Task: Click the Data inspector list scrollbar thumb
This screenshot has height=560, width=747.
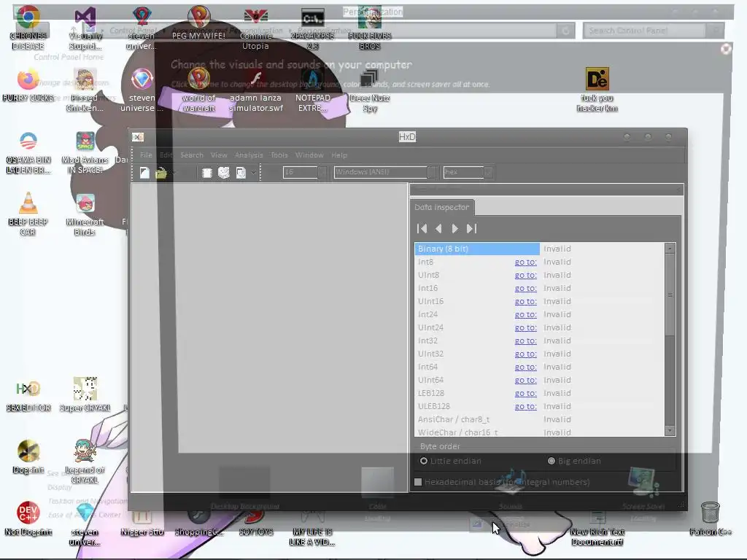Action: (x=670, y=295)
